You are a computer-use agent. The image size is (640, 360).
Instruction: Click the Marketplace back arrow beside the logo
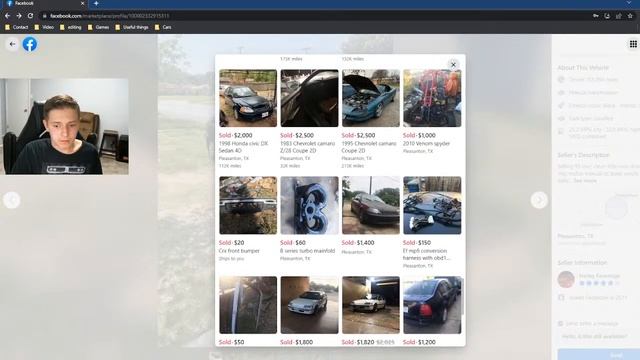pos(12,44)
